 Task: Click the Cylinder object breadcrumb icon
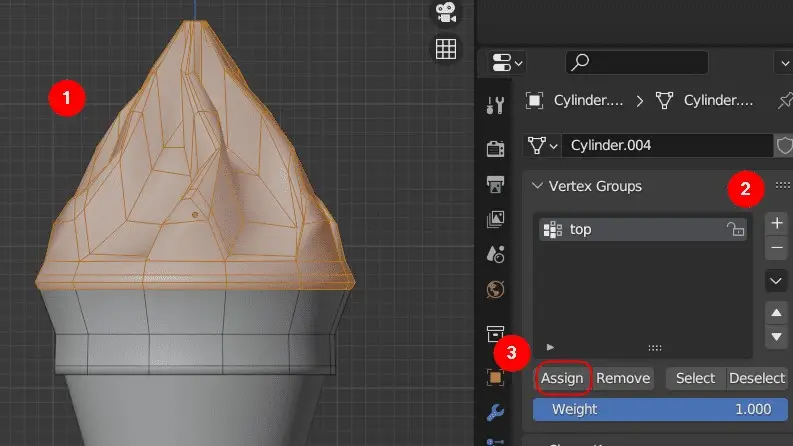pos(535,101)
